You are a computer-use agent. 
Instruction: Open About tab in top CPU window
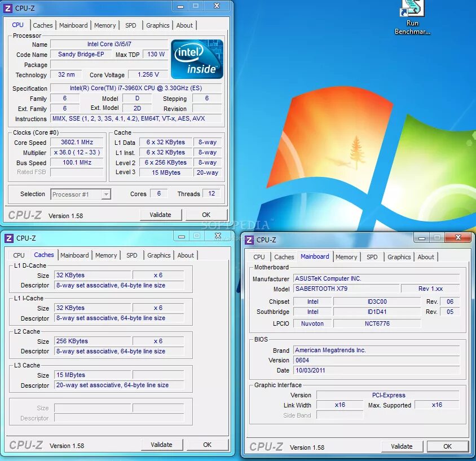[184, 25]
